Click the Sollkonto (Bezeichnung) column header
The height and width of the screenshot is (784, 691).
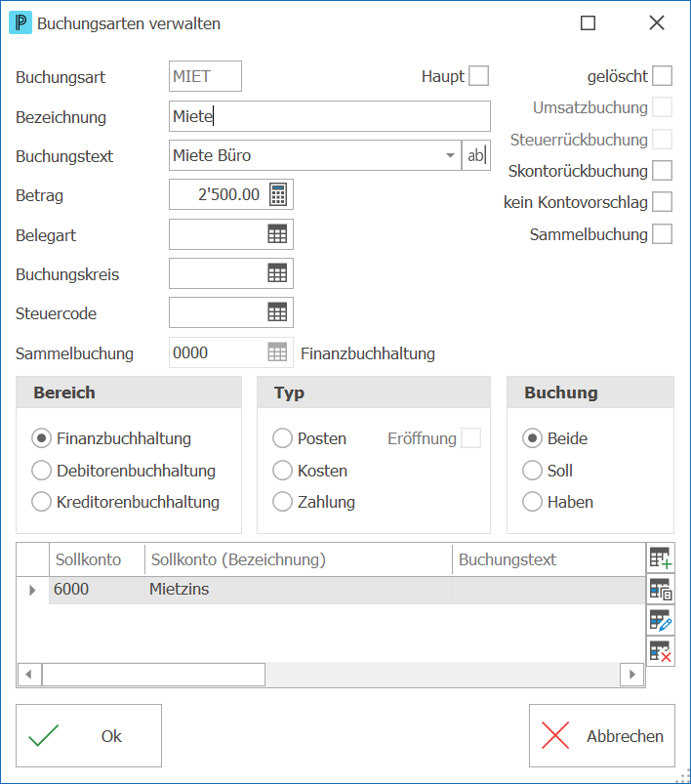pyautogui.click(x=299, y=559)
